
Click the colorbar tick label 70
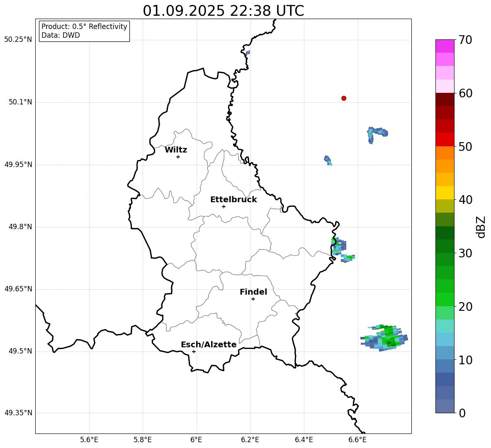(465, 40)
